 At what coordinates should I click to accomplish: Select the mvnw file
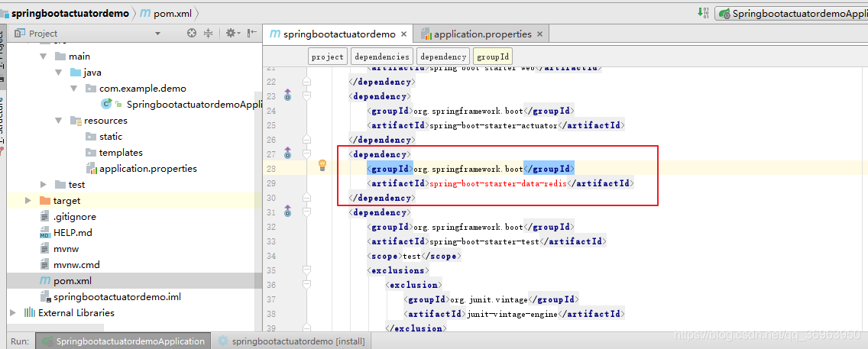pyautogui.click(x=66, y=249)
